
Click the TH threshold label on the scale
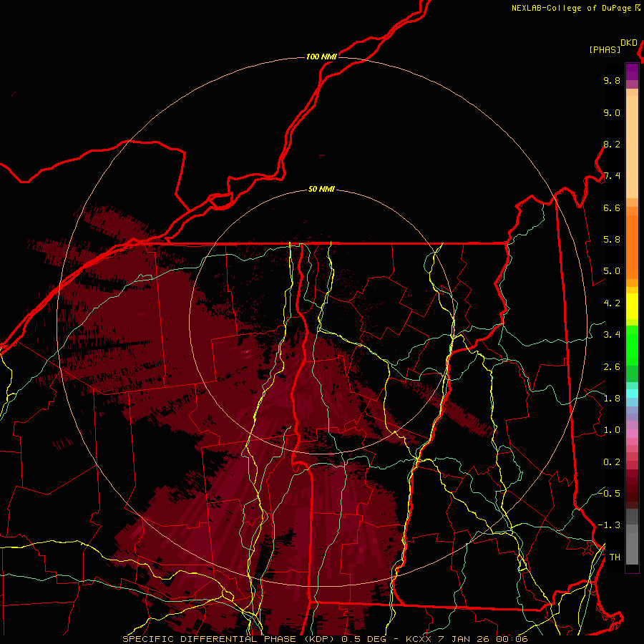click(x=615, y=557)
